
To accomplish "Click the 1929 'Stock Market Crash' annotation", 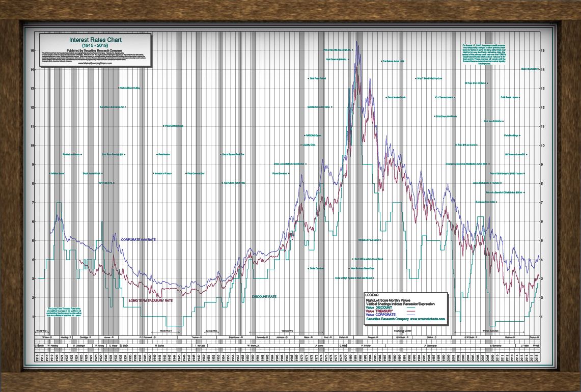I will click(92, 174).
